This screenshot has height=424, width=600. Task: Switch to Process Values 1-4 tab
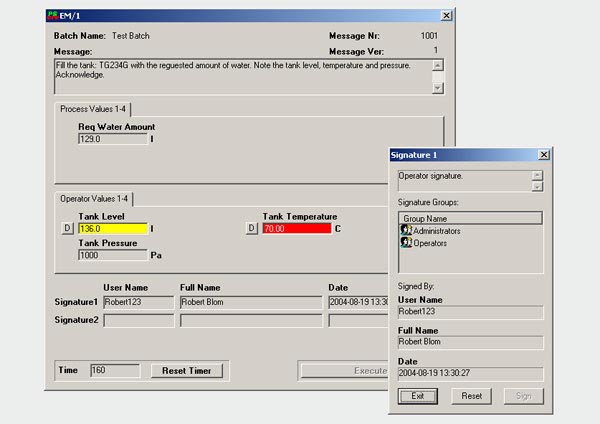coord(94,108)
